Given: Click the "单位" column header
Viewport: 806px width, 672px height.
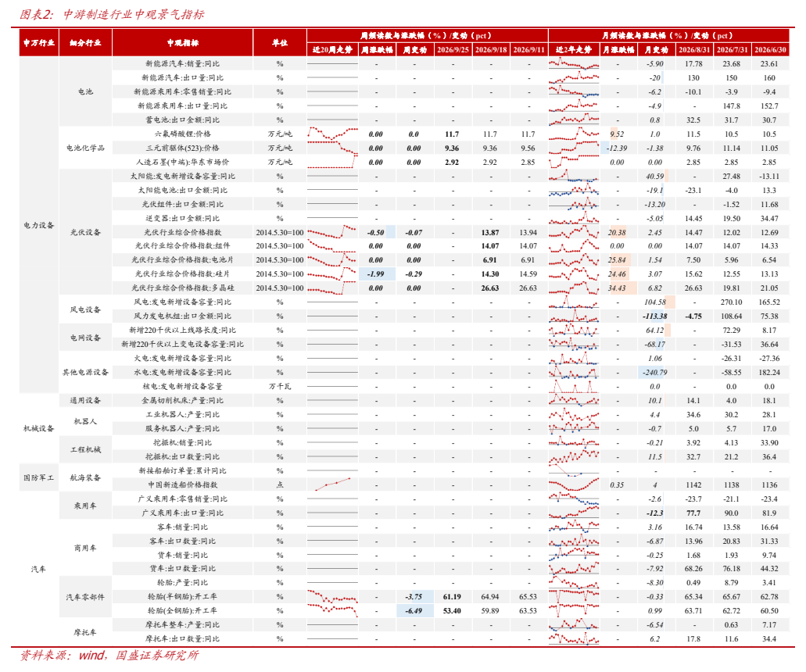Looking at the screenshot, I should (280, 43).
